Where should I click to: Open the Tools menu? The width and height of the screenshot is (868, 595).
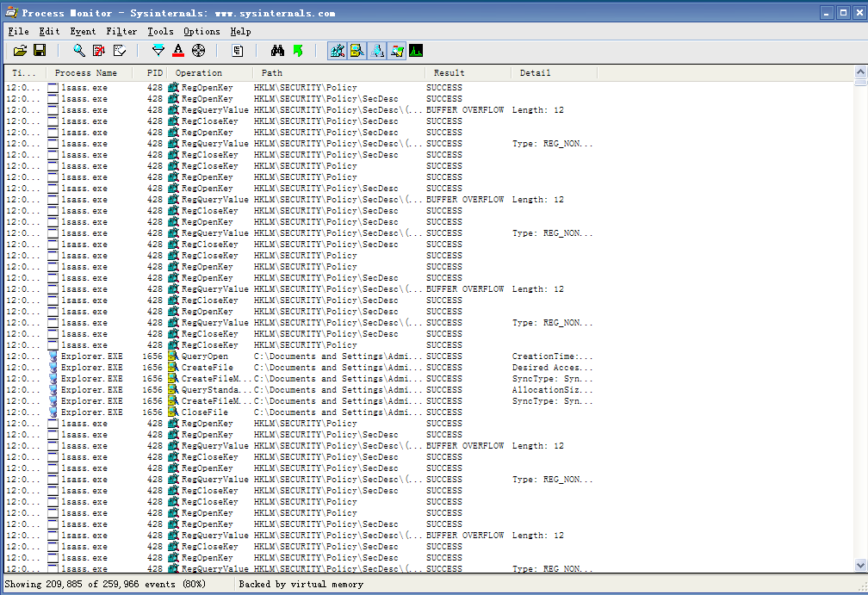160,32
